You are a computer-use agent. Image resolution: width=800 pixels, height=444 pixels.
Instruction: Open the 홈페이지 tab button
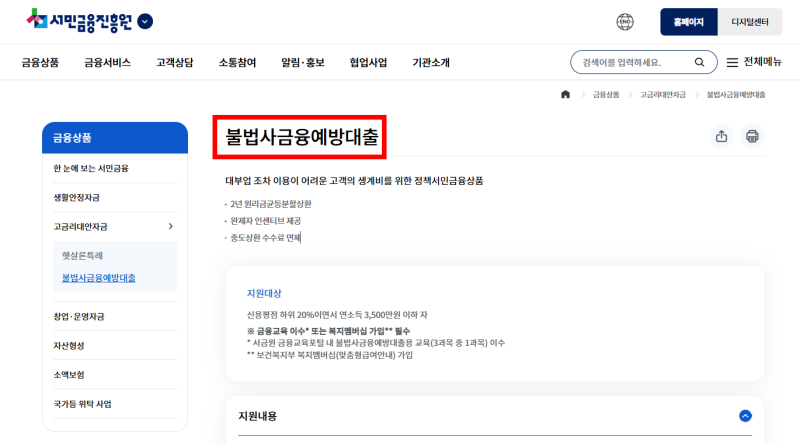tap(689, 22)
